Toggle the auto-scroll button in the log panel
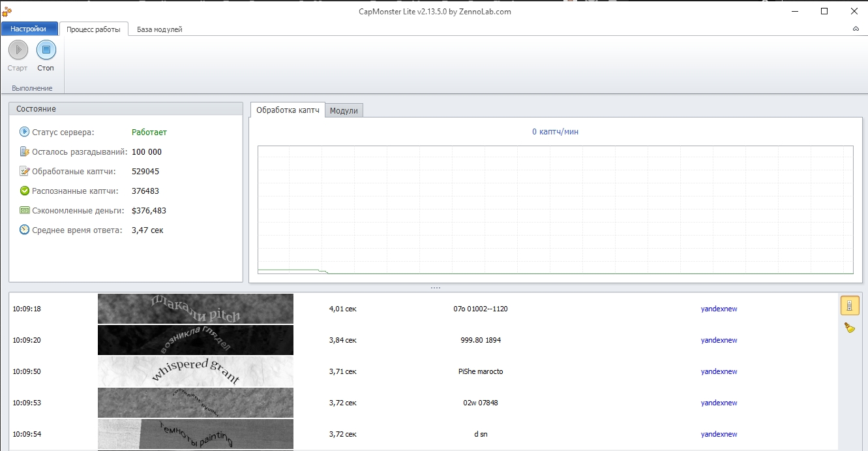Viewport: 868px width, 451px height. click(x=849, y=305)
